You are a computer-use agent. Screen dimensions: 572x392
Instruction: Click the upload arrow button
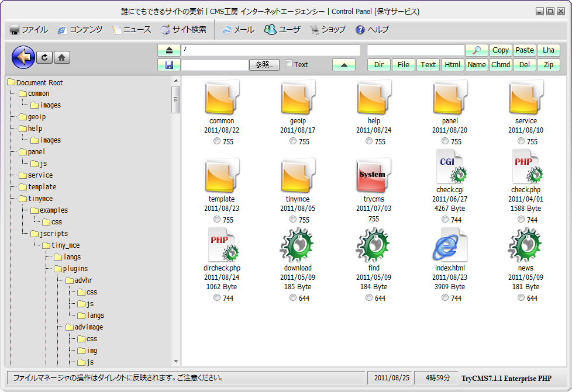click(344, 65)
